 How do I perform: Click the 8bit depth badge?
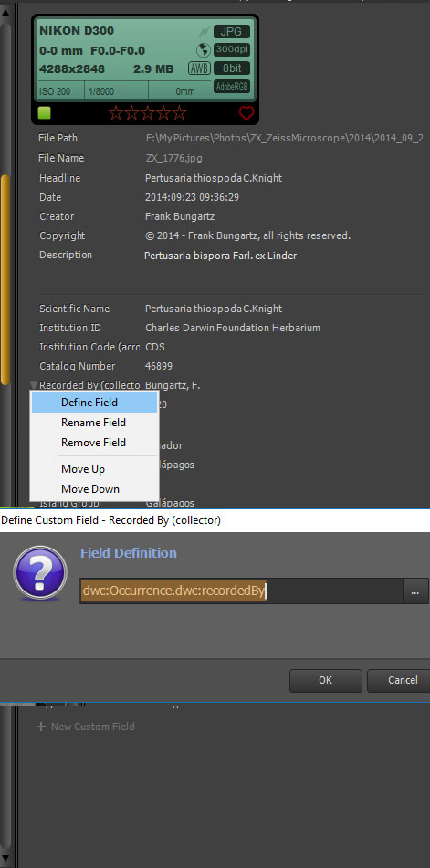click(x=231, y=68)
